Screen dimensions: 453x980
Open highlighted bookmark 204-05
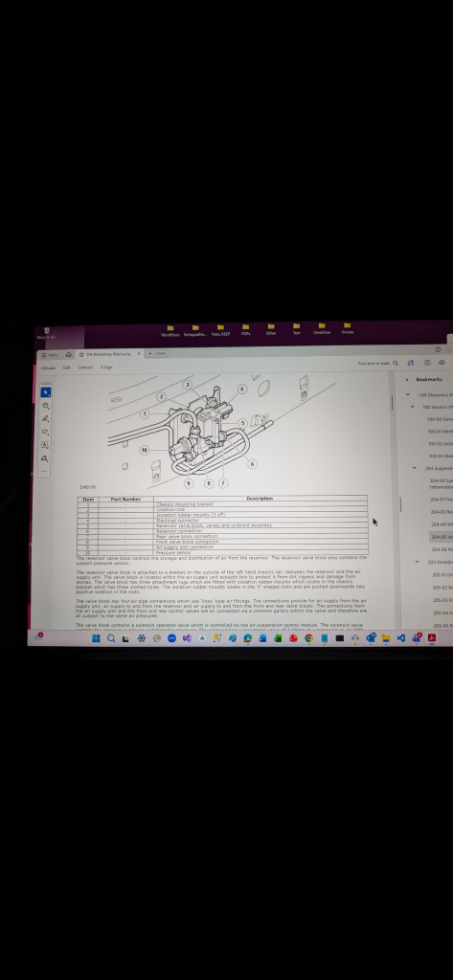[x=442, y=537]
